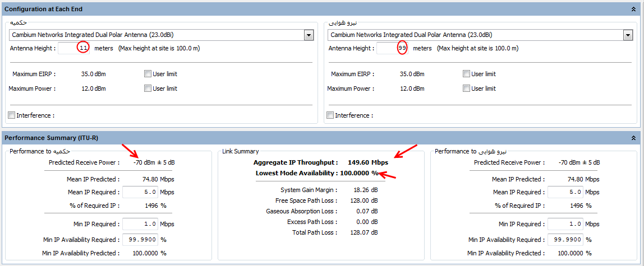Select the Aggregate IP Throughput 149.60 Mbps value

367,162
